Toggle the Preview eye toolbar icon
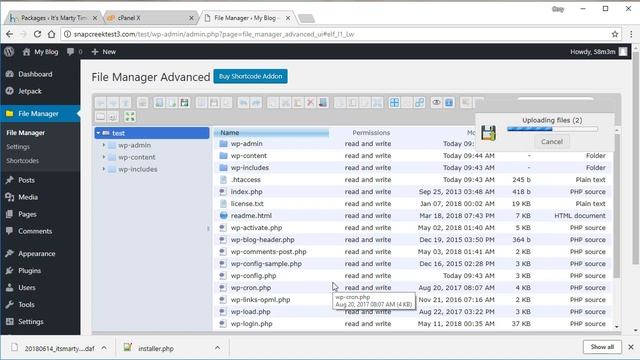This screenshot has width=640, height=360. tap(436, 102)
